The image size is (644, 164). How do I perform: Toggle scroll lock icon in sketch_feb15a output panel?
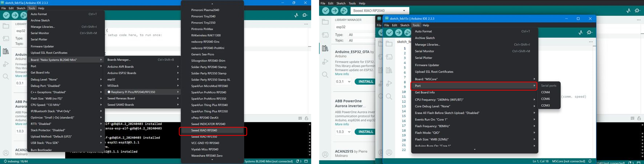(x=306, y=118)
